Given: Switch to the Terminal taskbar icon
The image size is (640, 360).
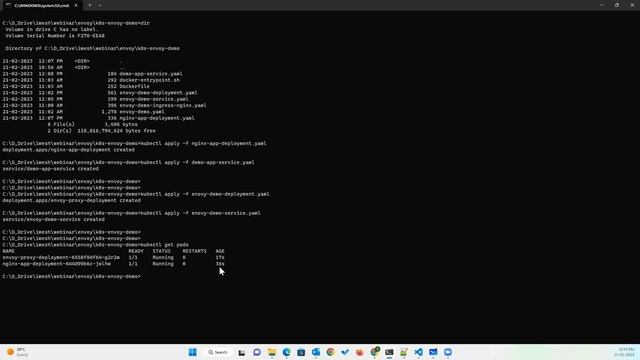Looking at the screenshot, I should click(389, 352).
